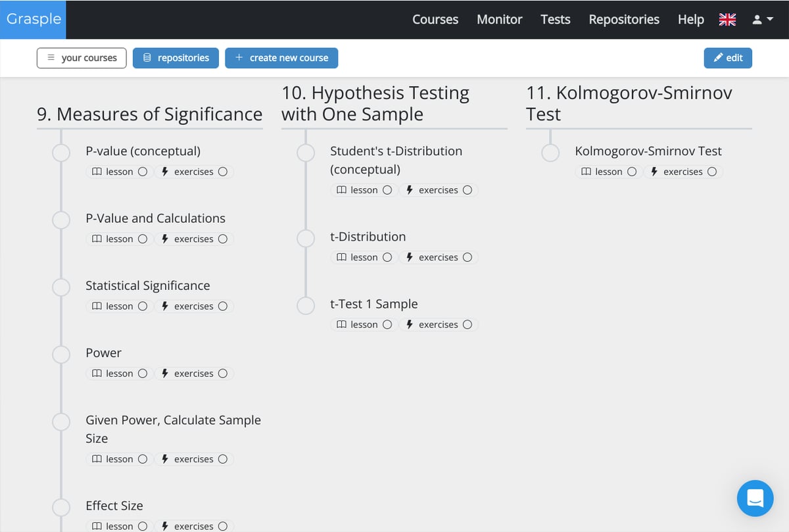
Task: Open the your courses list menu
Action: [82, 58]
